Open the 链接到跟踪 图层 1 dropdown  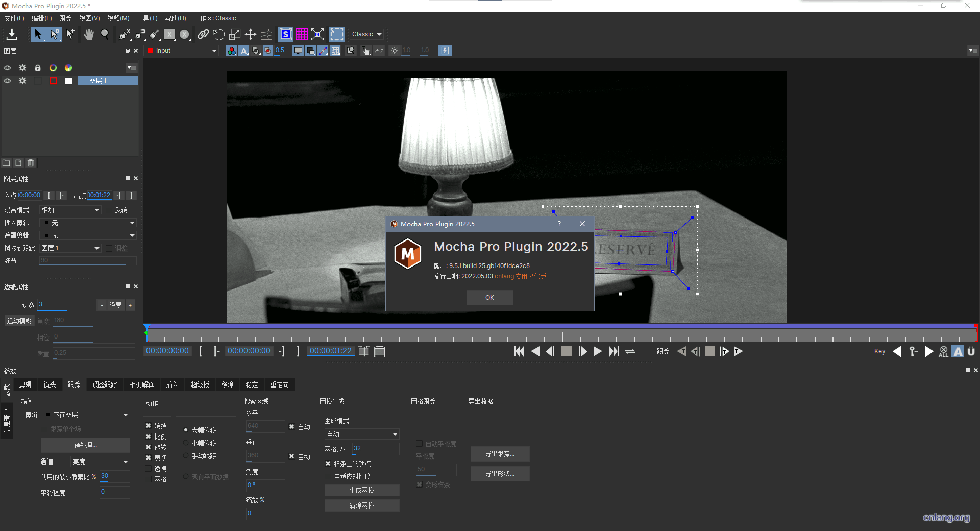point(70,248)
